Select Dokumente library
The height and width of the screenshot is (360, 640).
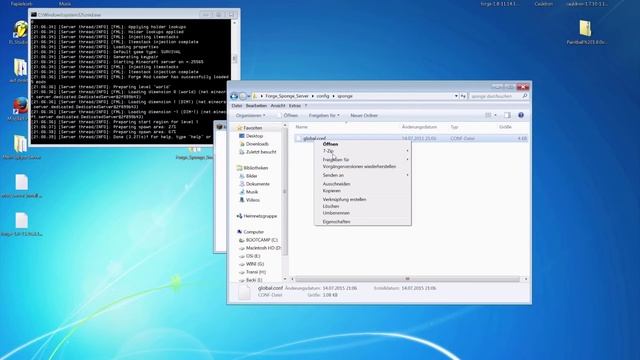point(258,184)
